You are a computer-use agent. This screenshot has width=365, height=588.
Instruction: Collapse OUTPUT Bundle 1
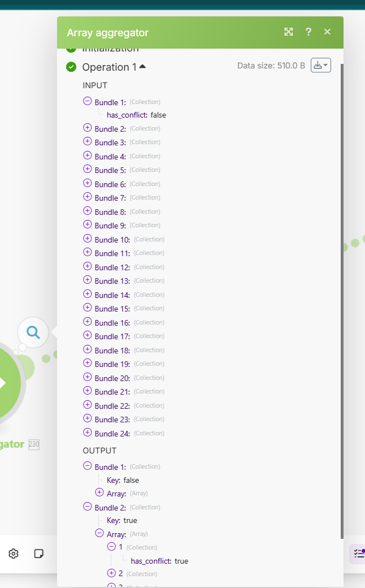coord(88,466)
